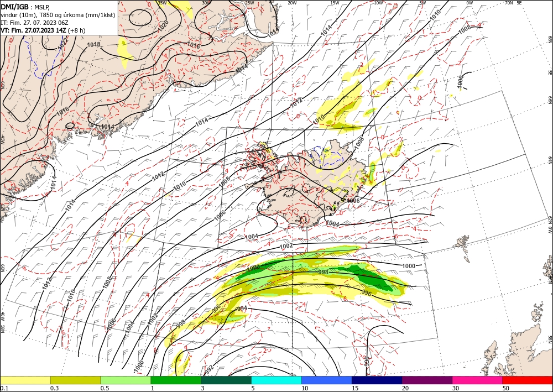Click the legend value '20'
The image size is (553, 392).
405,388
